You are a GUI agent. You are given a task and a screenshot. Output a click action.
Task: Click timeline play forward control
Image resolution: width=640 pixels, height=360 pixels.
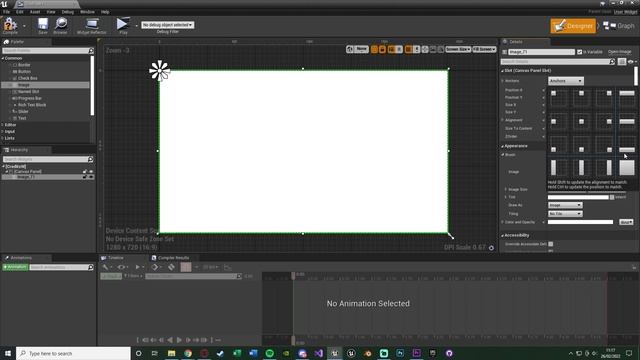[179, 340]
